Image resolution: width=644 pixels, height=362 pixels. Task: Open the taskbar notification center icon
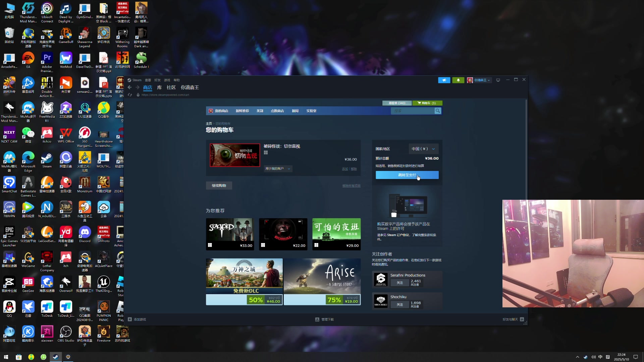click(x=636, y=357)
